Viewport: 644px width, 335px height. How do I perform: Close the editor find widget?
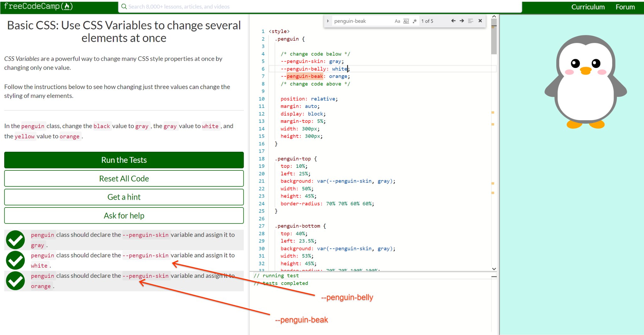(x=480, y=21)
